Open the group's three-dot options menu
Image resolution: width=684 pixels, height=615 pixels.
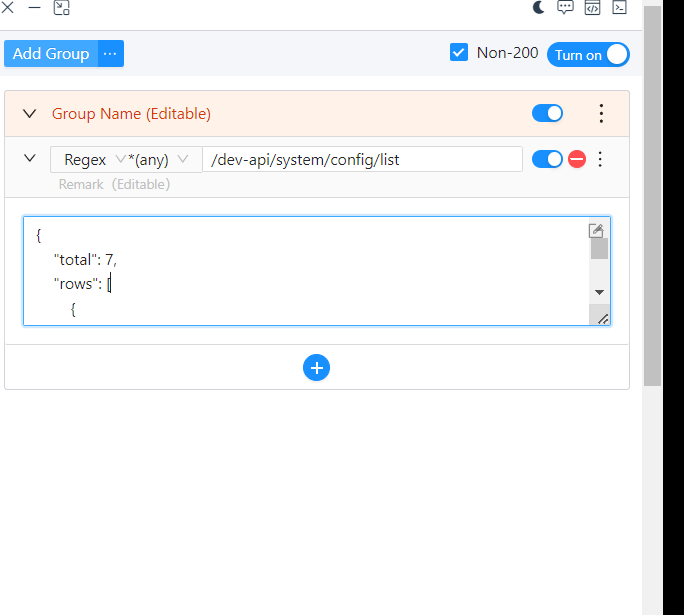tap(601, 113)
